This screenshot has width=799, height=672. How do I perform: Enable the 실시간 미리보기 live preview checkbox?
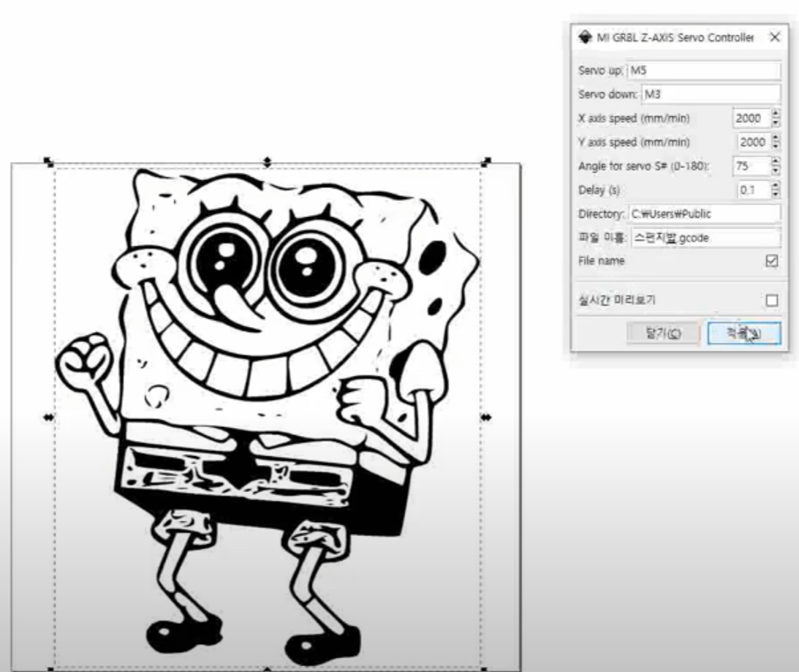771,301
